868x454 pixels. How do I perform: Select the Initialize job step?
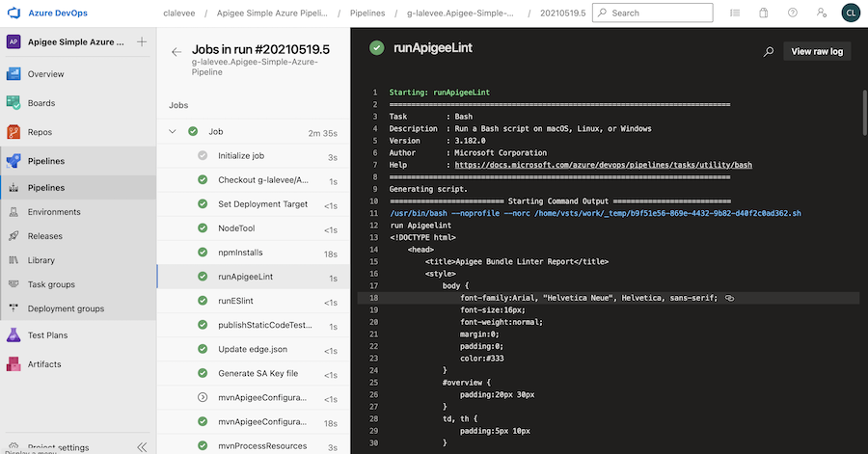pyautogui.click(x=254, y=156)
